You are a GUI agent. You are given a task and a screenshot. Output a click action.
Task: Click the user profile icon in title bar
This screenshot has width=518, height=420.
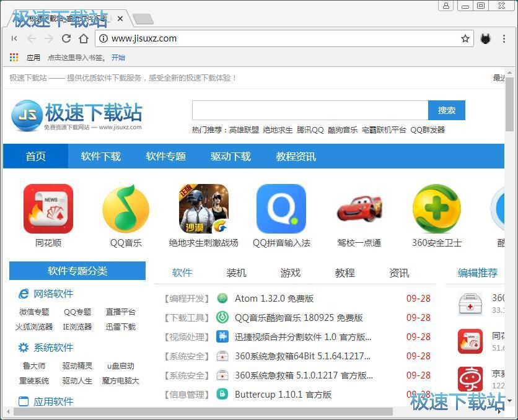click(x=446, y=6)
